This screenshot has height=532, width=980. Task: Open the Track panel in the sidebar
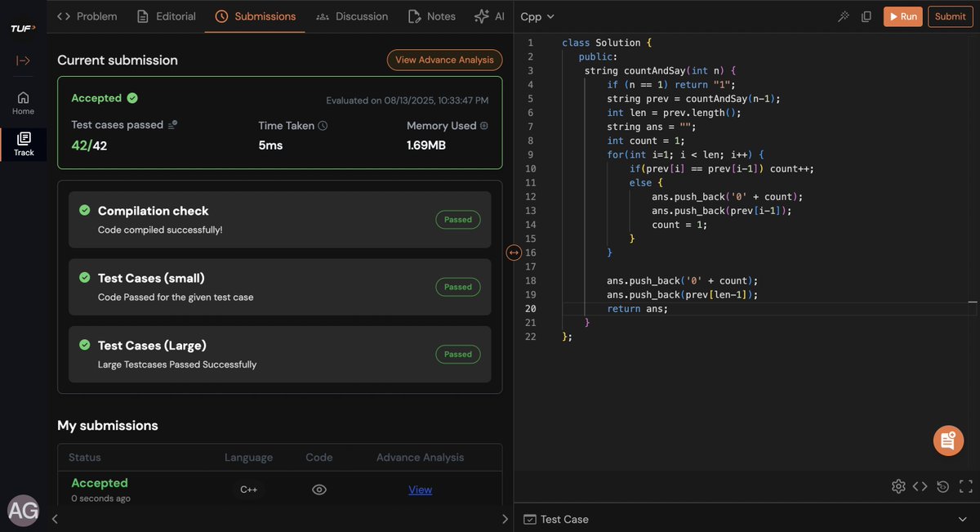coord(22,144)
